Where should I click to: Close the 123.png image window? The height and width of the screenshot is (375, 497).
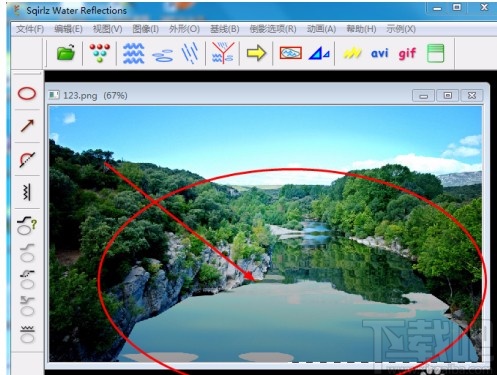coord(472,96)
